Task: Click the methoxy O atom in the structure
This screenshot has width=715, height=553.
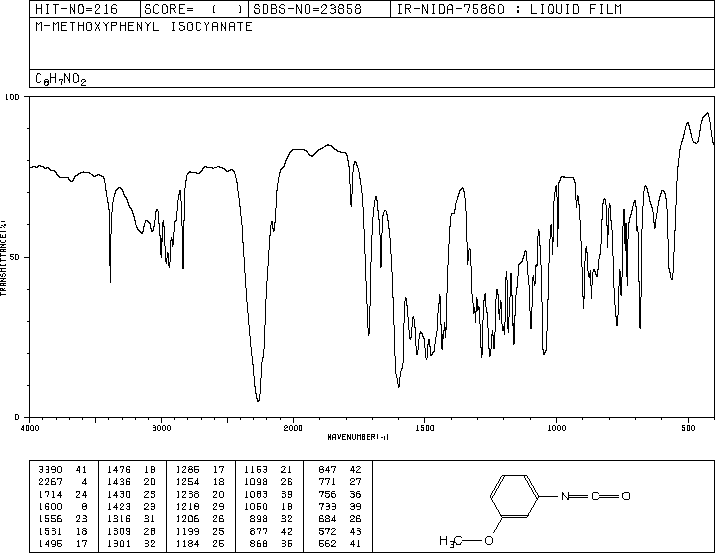Action: [488, 541]
